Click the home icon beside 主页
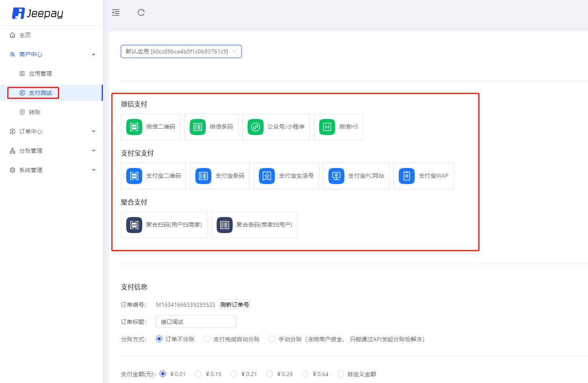Image resolution: width=588 pixels, height=383 pixels. tap(12, 35)
